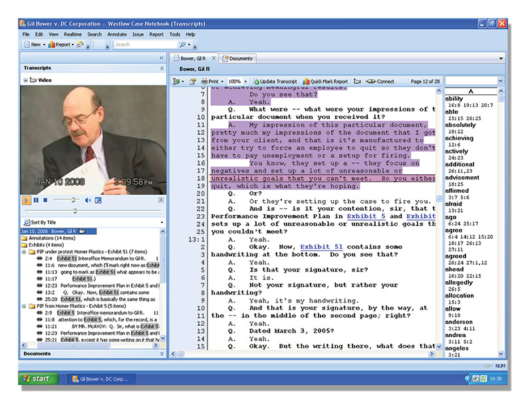This screenshot has height=407, width=532.
Task: Open the search options dropdown arrow
Action: [189, 45]
